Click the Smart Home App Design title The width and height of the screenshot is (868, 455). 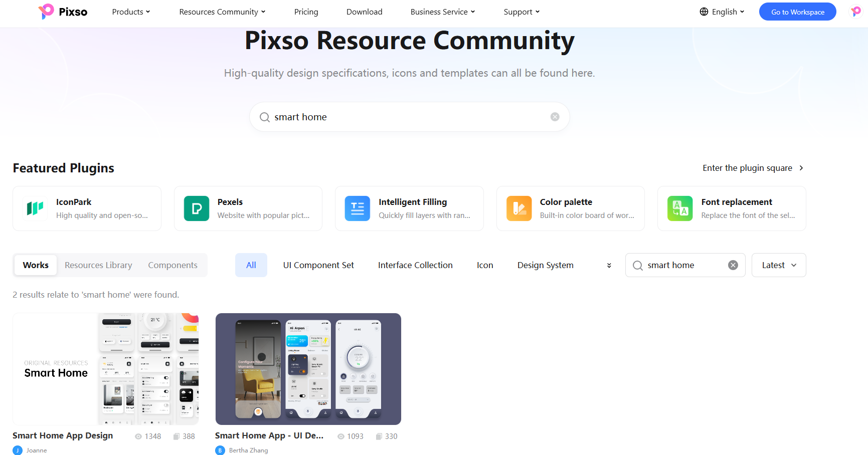point(63,435)
